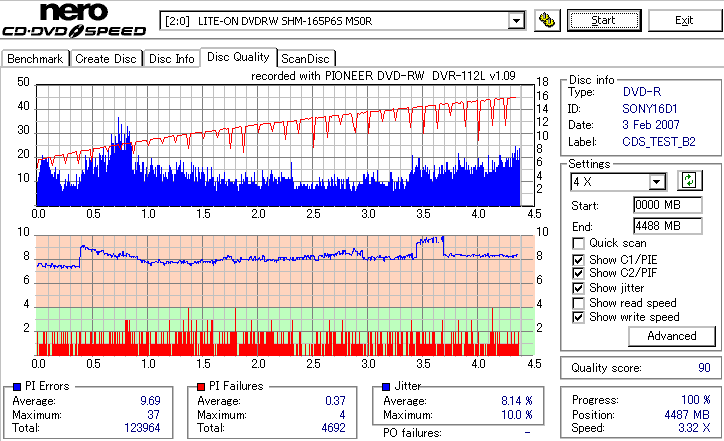Image resolution: width=724 pixels, height=441 pixels.
Task: Toggle the Show jitter checkbox
Action: pos(578,289)
